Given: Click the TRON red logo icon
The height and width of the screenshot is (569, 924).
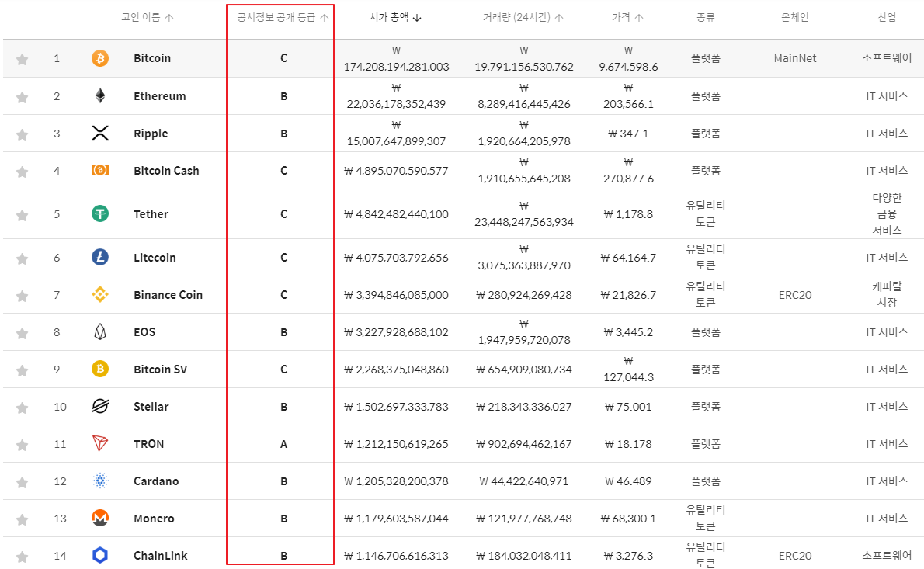Looking at the screenshot, I should click(x=100, y=443).
